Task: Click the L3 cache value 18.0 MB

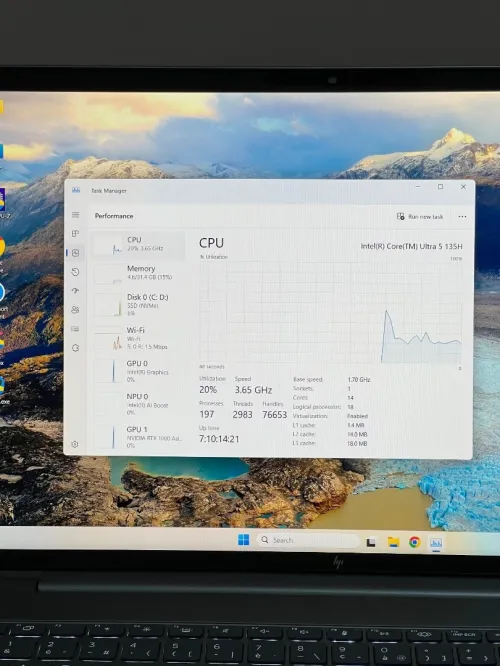Action: (357, 443)
